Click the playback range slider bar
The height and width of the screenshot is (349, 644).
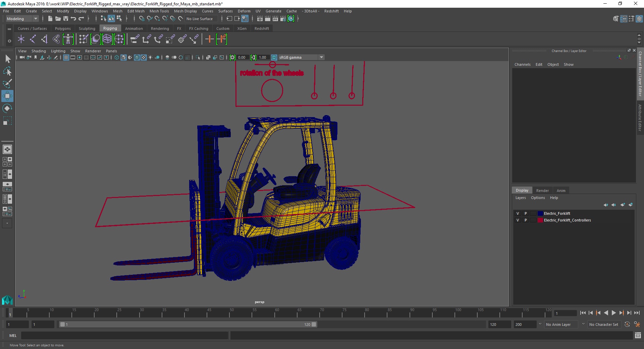pos(188,325)
